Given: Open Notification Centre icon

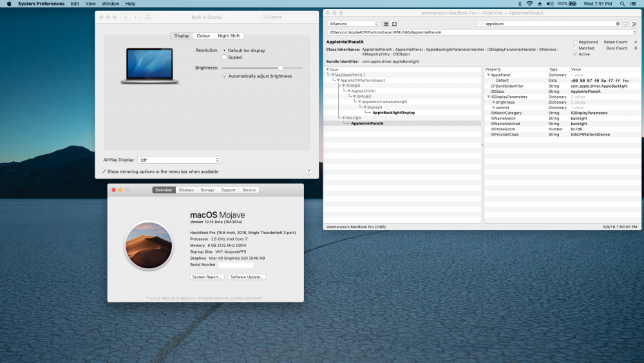Looking at the screenshot, I should point(633,4).
